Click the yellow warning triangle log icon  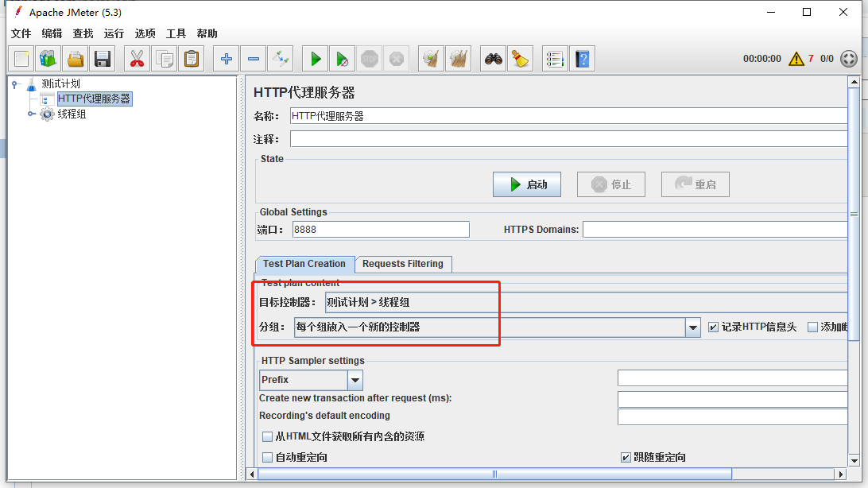pos(796,59)
